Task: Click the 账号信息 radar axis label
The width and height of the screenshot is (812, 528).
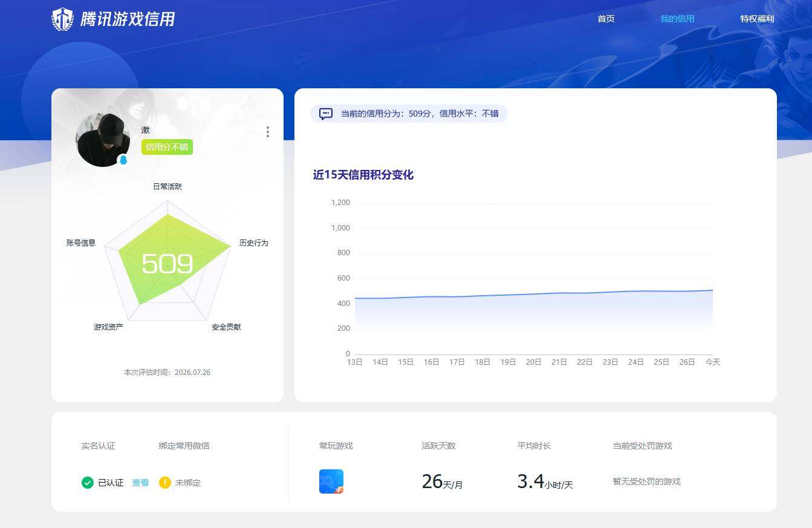Action: [x=81, y=243]
